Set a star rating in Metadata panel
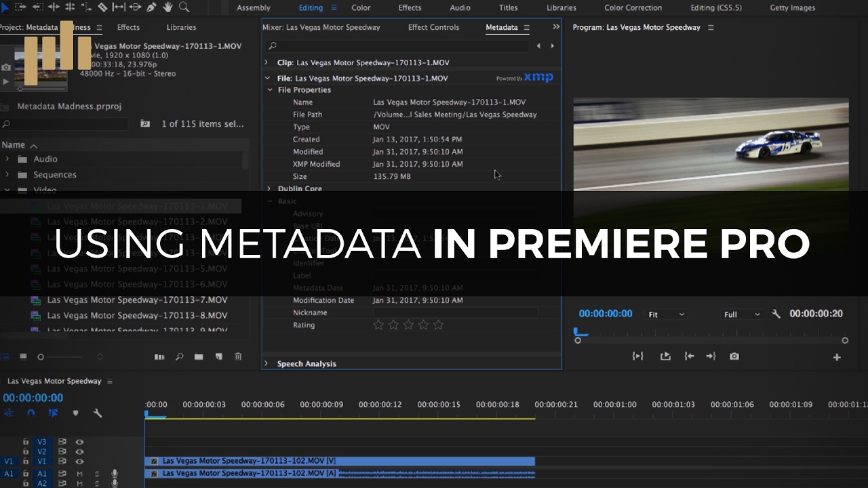This screenshot has height=488, width=868. (x=408, y=325)
